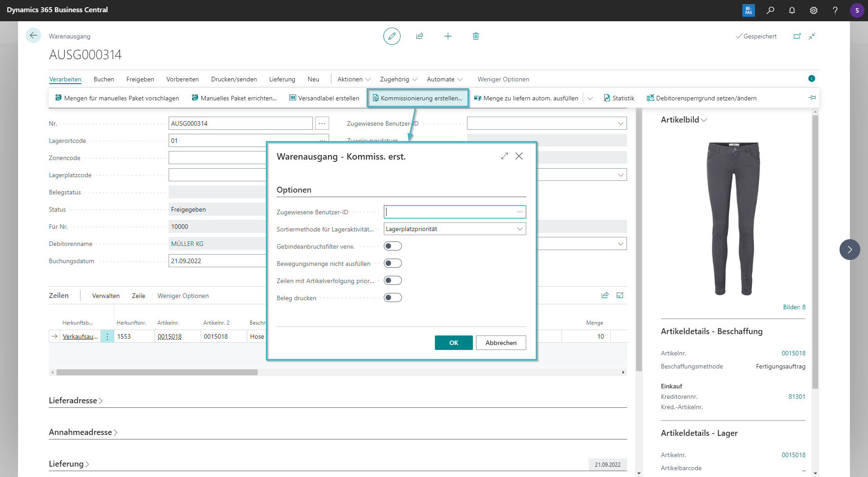Image resolution: width=868 pixels, height=477 pixels.
Task: Click the trash delete icon
Action: [x=476, y=36]
